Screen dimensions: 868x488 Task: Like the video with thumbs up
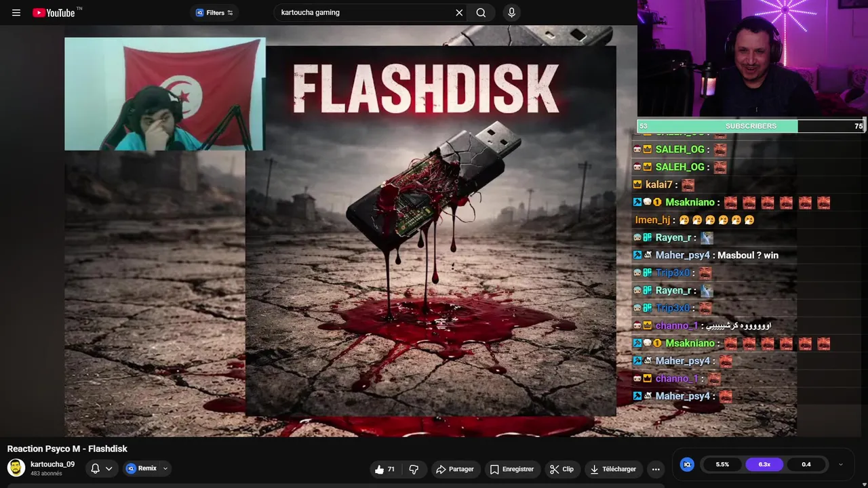(x=385, y=469)
